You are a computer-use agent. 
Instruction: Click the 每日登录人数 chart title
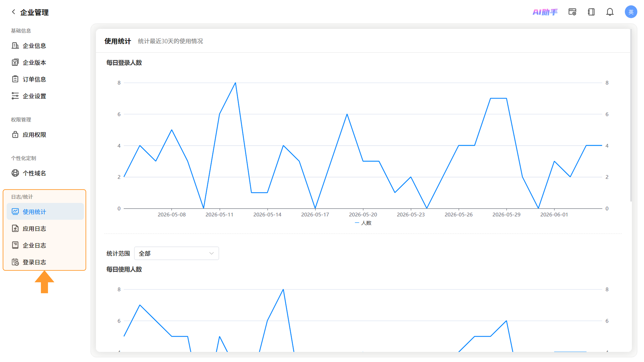(124, 63)
